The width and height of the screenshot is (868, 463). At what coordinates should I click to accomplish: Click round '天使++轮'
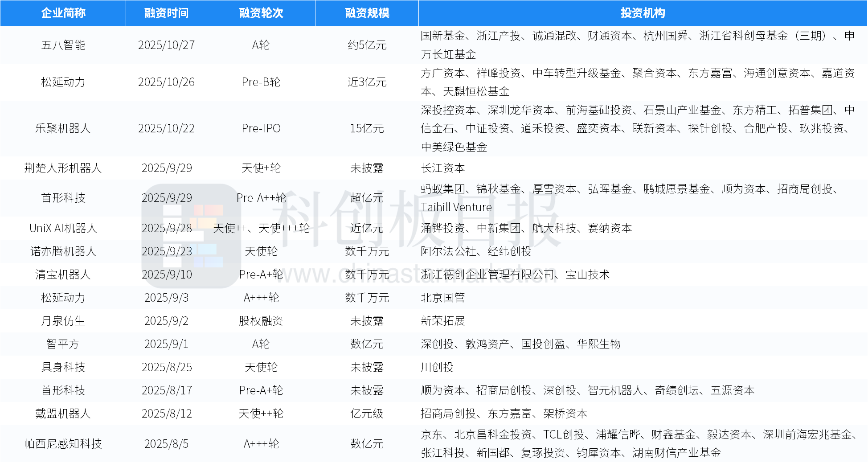tap(261, 414)
